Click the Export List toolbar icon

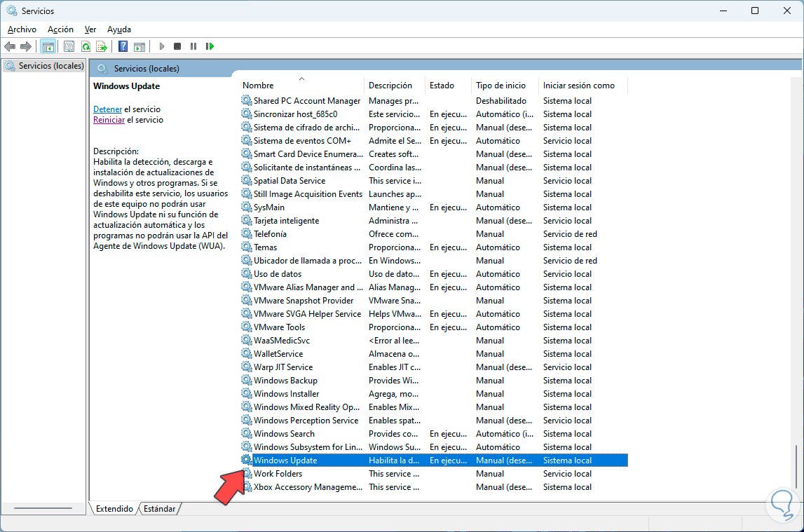(102, 47)
